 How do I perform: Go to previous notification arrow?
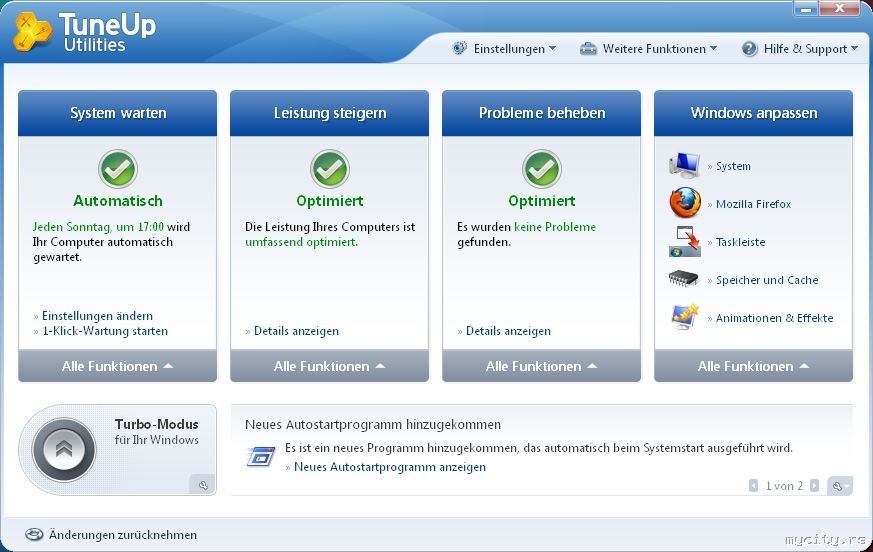point(753,486)
